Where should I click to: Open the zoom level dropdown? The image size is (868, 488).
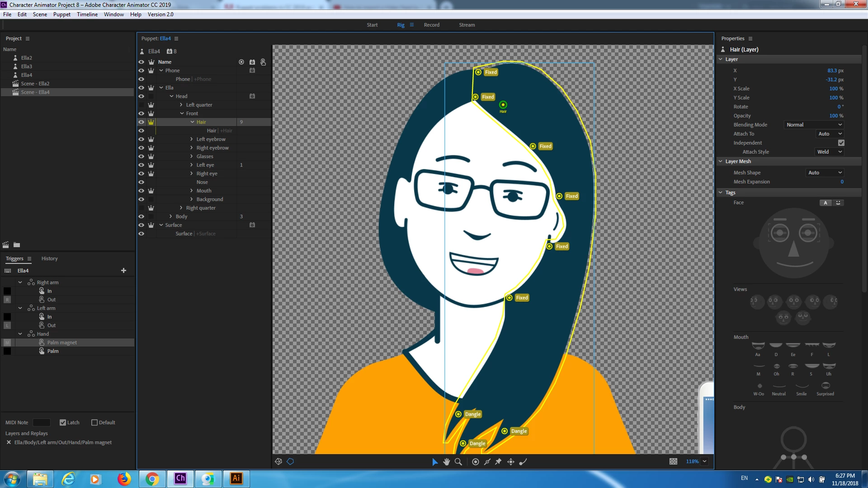(704, 461)
